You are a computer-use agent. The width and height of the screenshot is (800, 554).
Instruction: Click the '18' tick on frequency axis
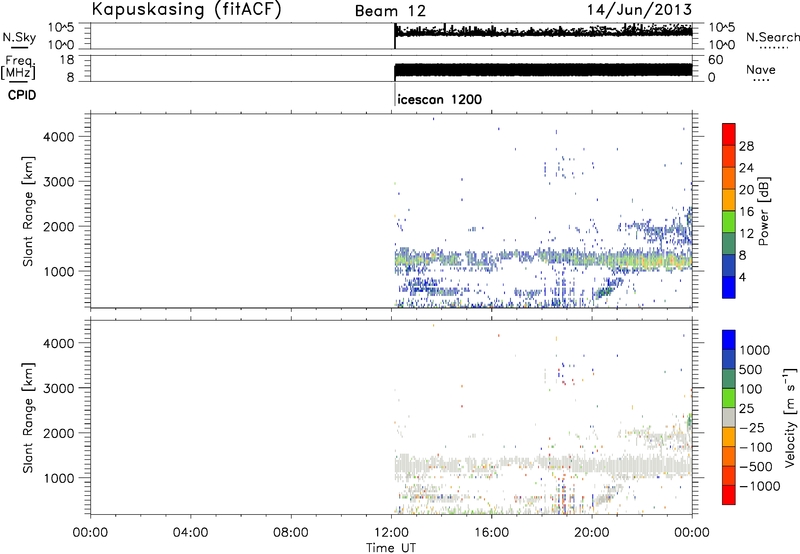click(x=67, y=60)
